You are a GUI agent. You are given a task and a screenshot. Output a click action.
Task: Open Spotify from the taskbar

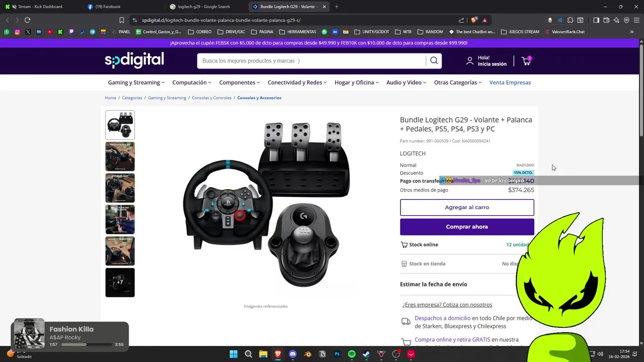point(352,354)
